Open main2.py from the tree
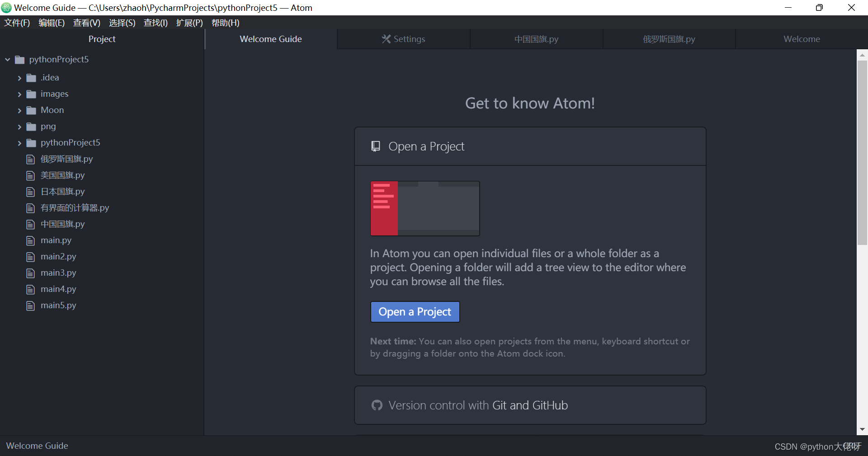The width and height of the screenshot is (868, 456). pyautogui.click(x=58, y=257)
